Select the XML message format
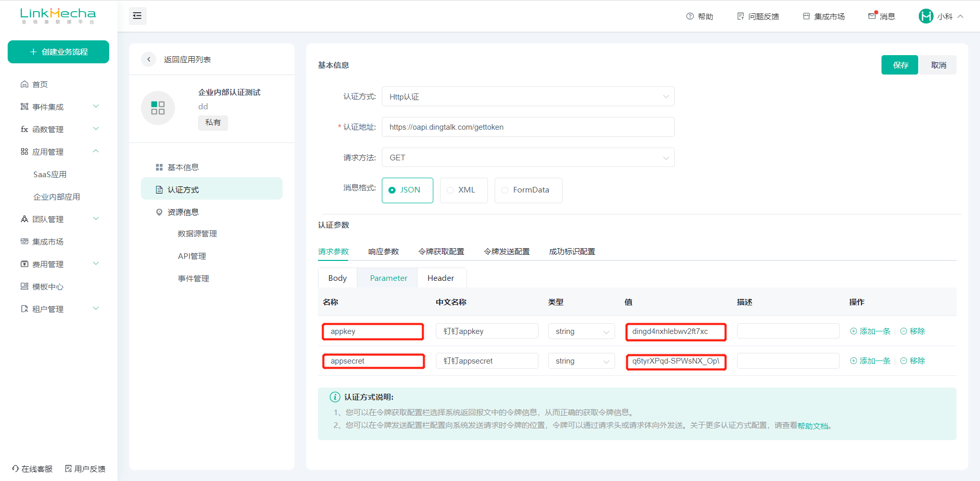 click(x=463, y=190)
